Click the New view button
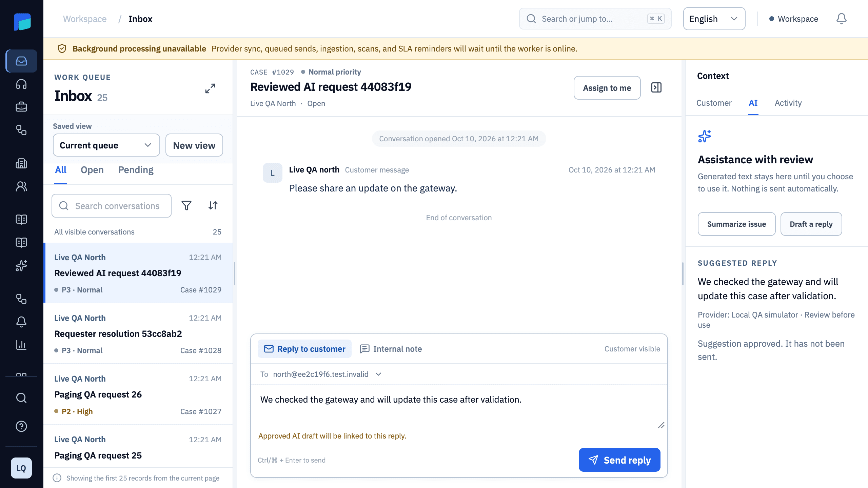 coord(194,145)
